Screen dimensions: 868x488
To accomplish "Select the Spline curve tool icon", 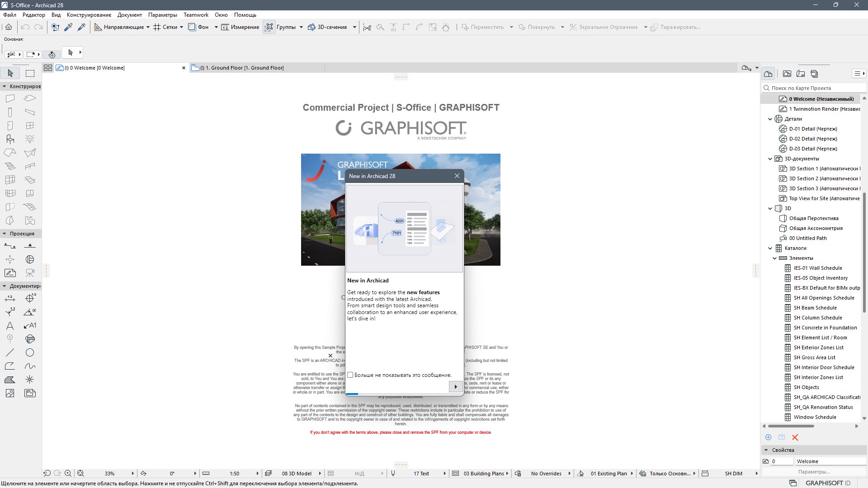I will point(30,366).
